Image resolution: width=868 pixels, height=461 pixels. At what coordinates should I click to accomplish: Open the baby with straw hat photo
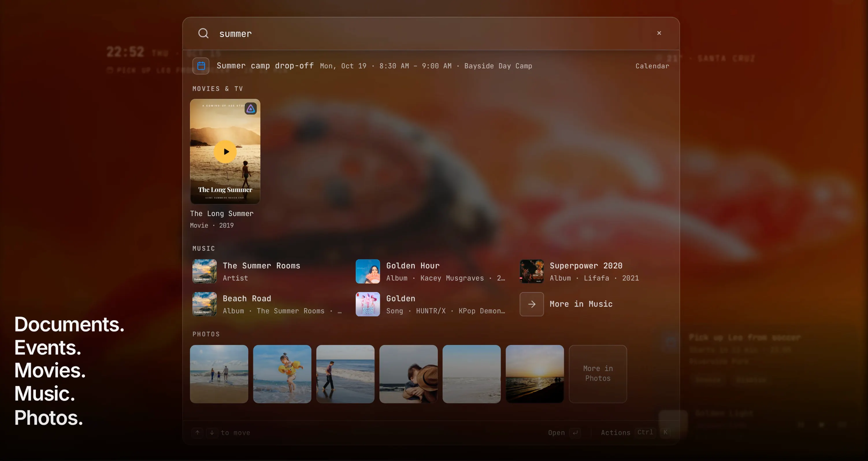click(x=408, y=374)
